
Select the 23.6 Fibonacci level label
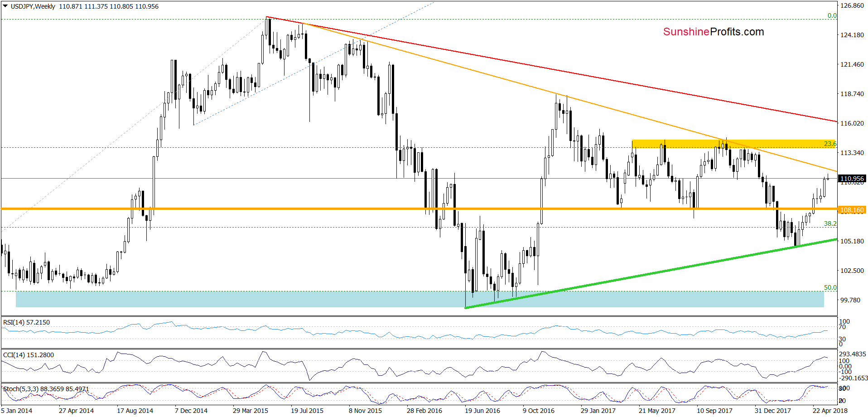830,144
